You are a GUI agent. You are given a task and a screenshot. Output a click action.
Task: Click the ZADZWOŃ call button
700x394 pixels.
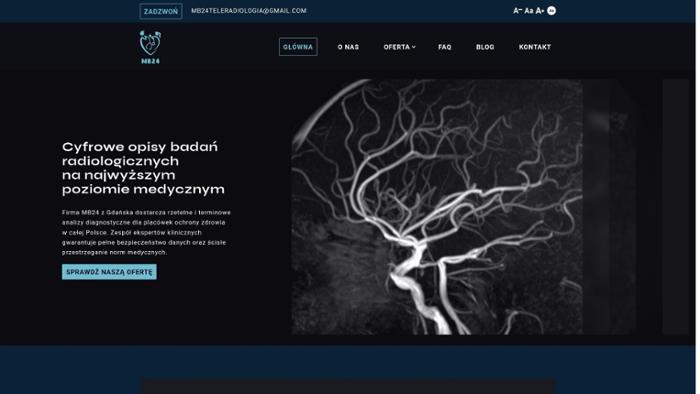point(161,12)
